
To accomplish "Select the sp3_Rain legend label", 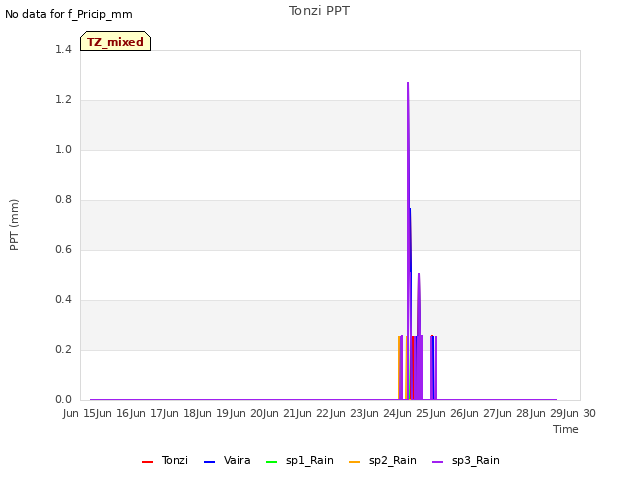I will [476, 460].
